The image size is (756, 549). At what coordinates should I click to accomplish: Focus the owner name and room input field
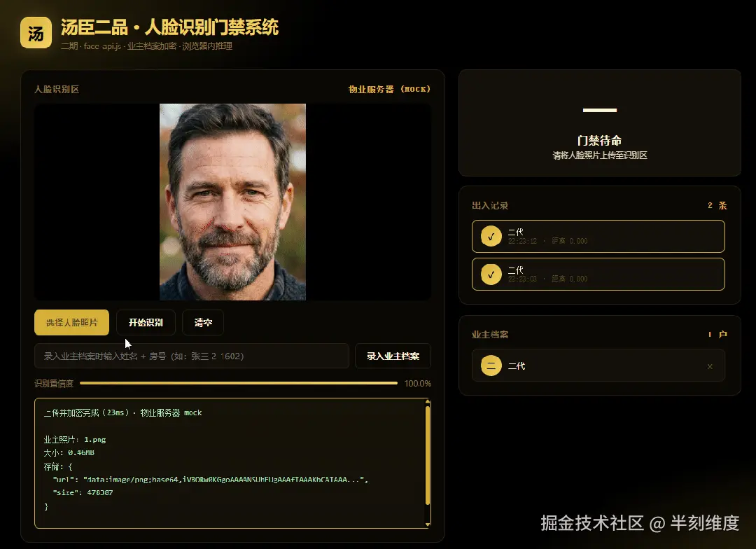click(191, 356)
